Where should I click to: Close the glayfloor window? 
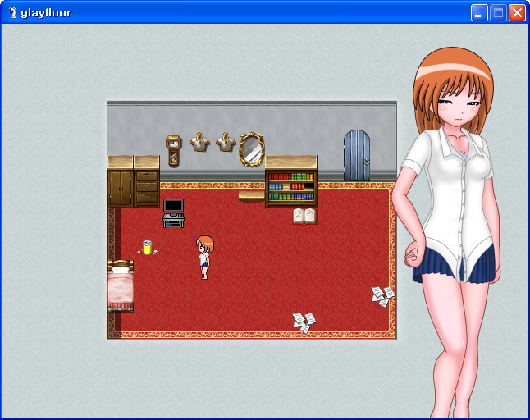pyautogui.click(x=517, y=13)
